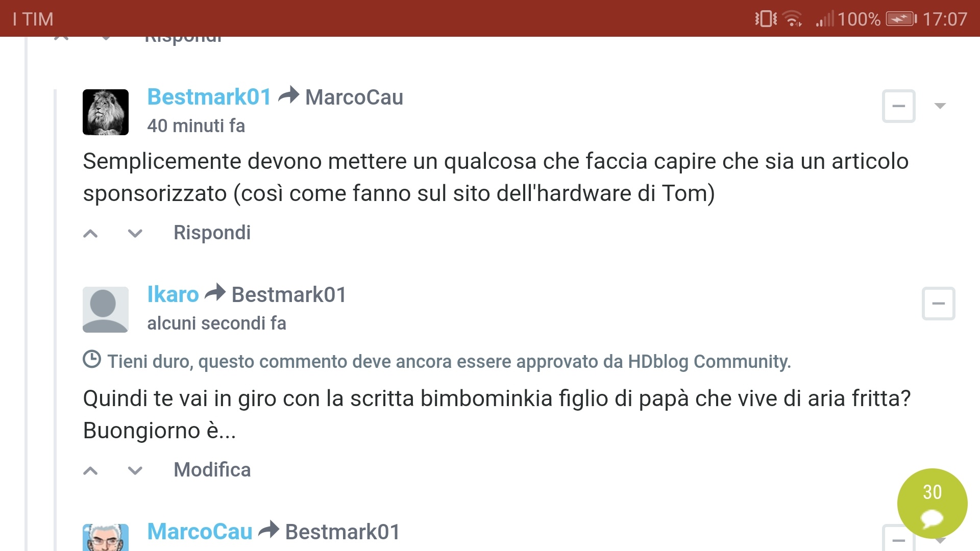Open dropdown arrow on Bestmark01's comment
Viewport: 980px width, 551px height.
point(940,106)
